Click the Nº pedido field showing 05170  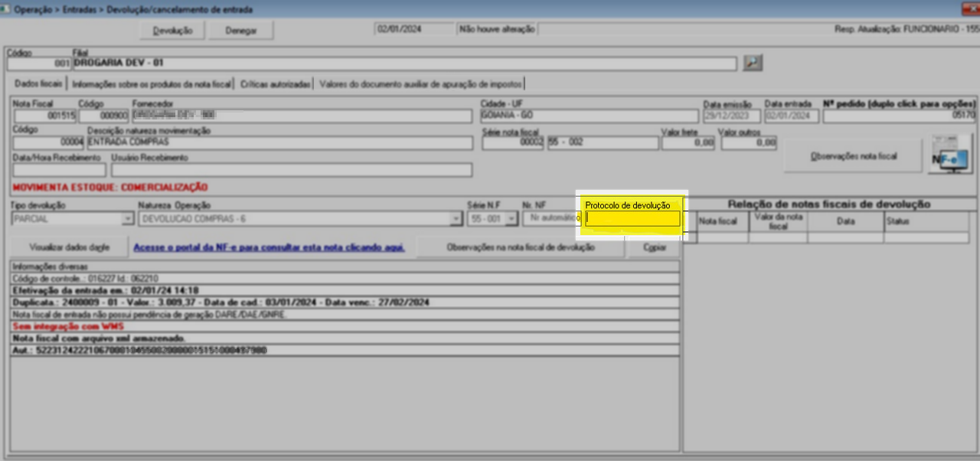pos(899,116)
